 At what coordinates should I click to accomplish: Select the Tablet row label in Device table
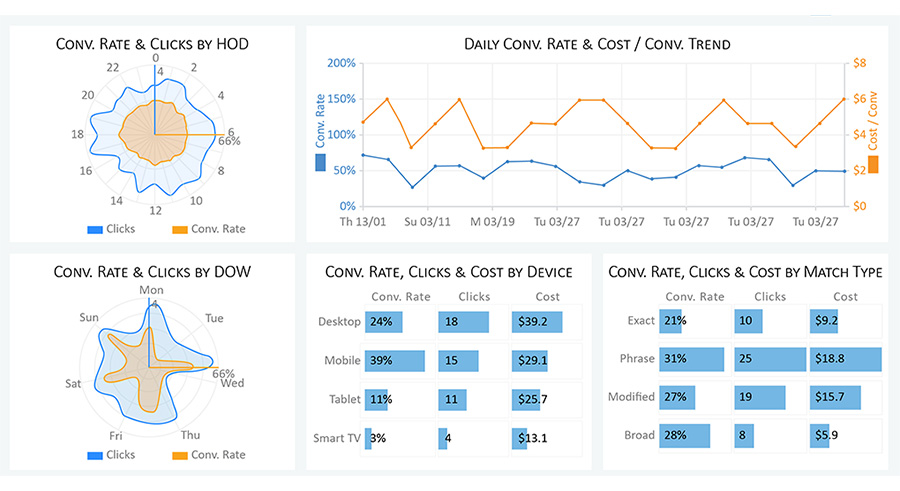tap(344, 399)
